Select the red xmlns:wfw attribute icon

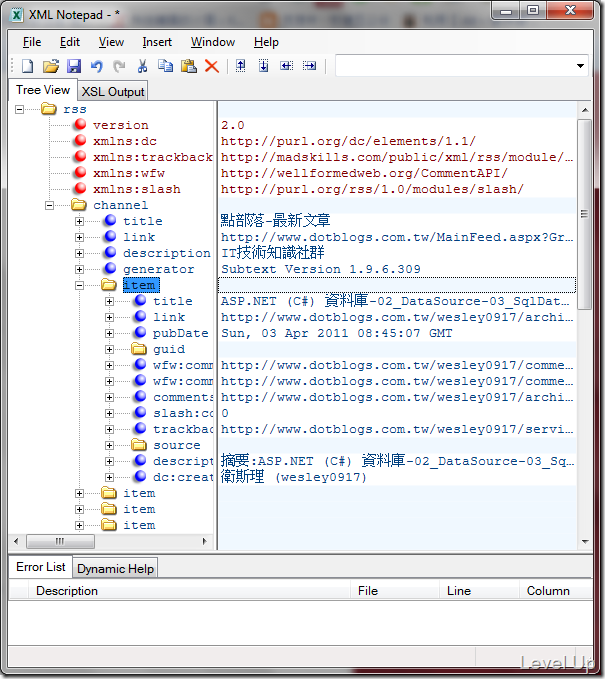(x=80, y=173)
